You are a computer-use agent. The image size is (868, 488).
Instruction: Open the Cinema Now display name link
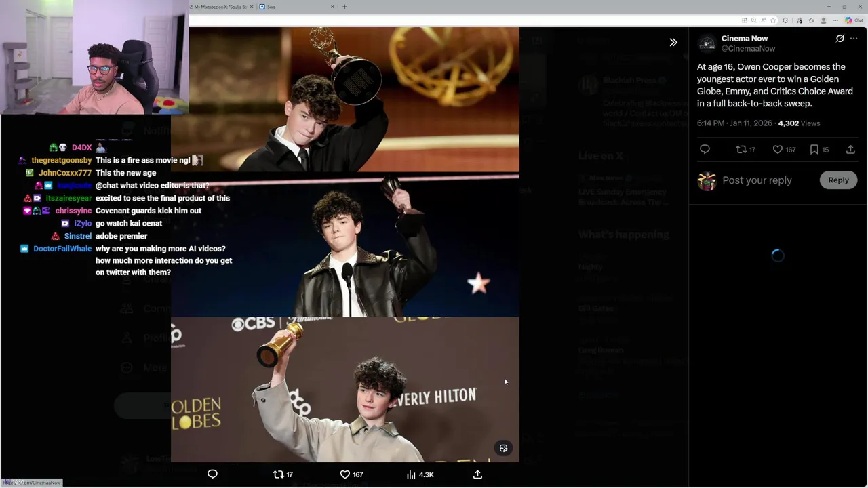tap(745, 39)
